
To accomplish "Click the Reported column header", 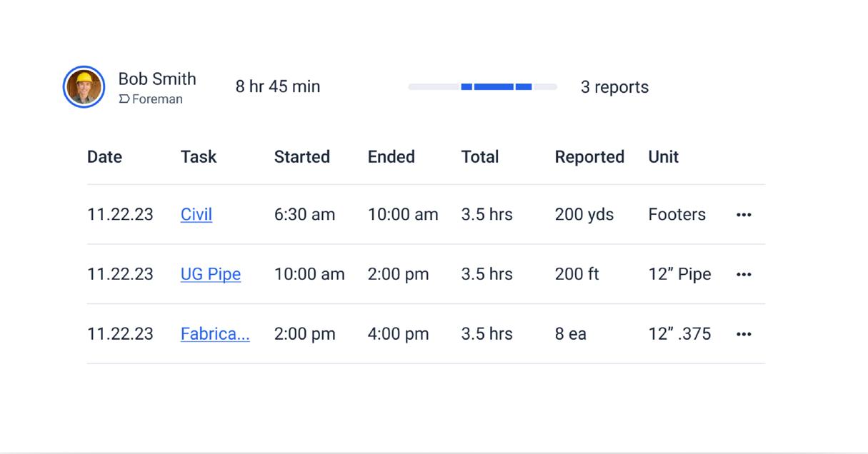I will click(589, 157).
